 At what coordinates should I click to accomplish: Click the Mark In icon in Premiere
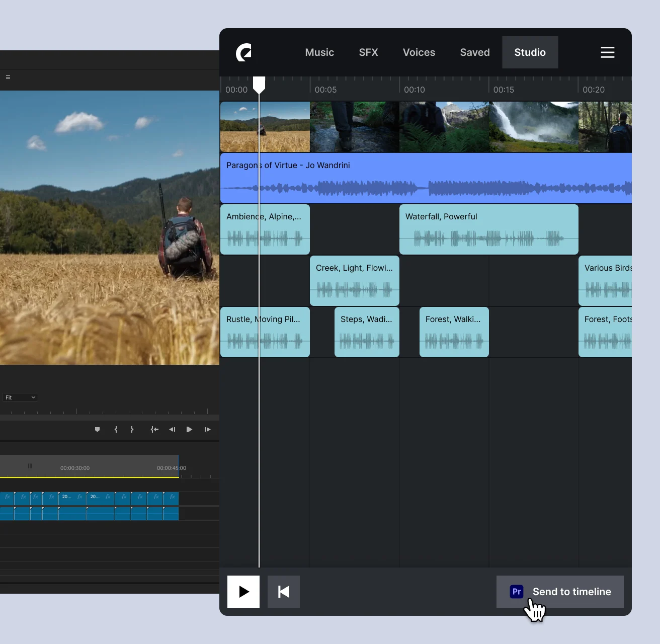(x=116, y=429)
